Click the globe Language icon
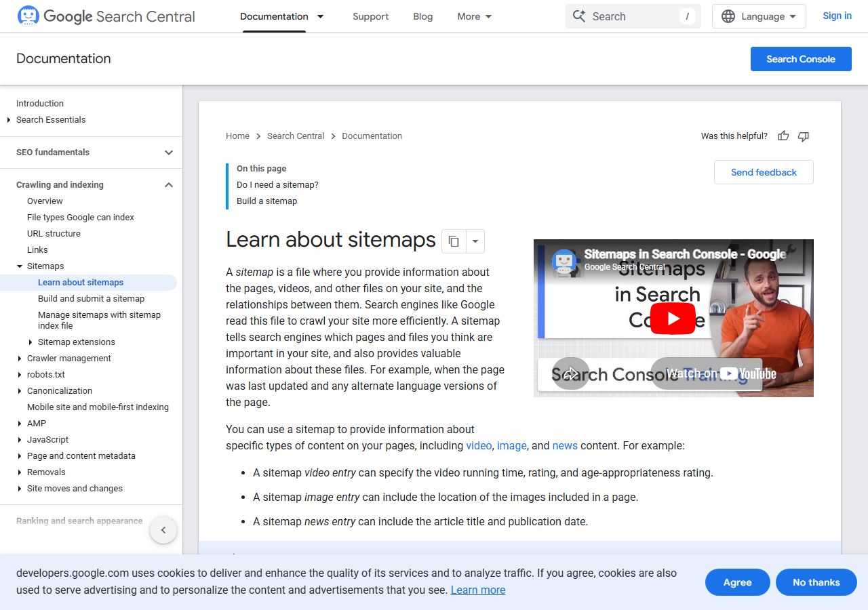Image resolution: width=868 pixels, height=610 pixels. point(728,16)
